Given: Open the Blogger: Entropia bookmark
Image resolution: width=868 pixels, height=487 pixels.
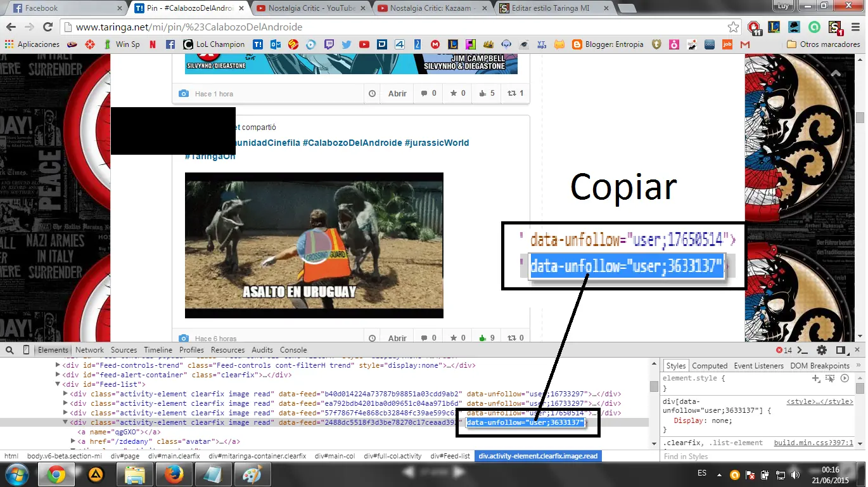Looking at the screenshot, I should [608, 44].
